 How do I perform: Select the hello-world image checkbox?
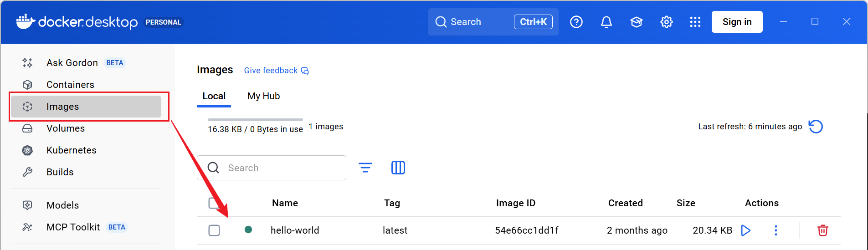[214, 230]
